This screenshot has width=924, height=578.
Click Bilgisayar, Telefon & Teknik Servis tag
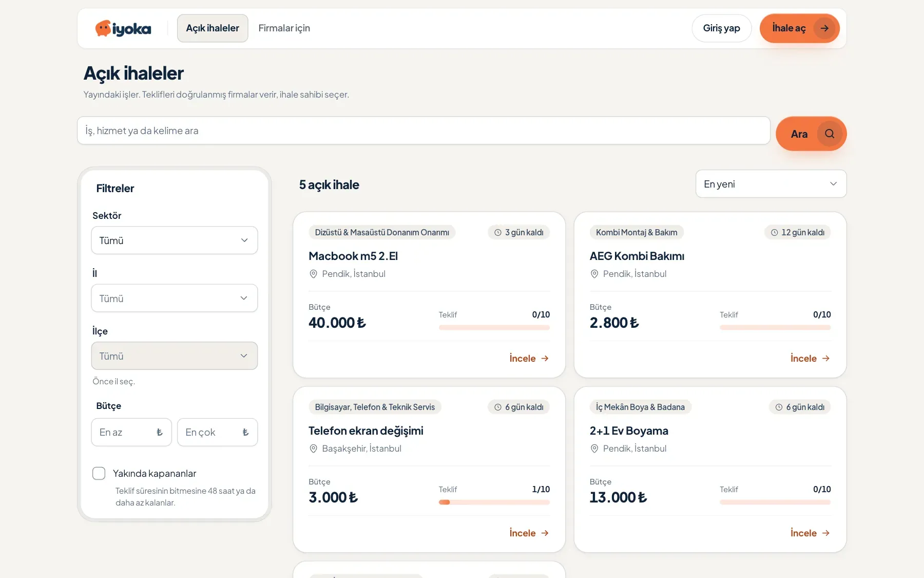click(375, 407)
